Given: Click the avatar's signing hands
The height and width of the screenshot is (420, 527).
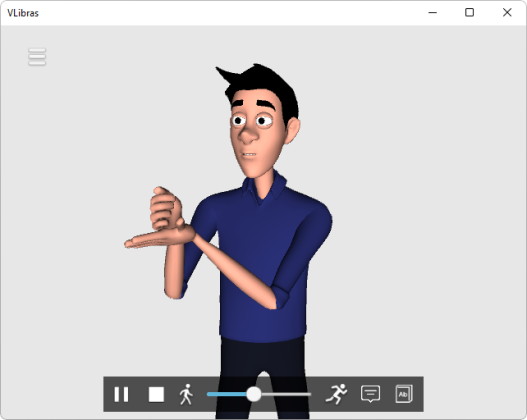Looking at the screenshot, I should pos(161,218).
